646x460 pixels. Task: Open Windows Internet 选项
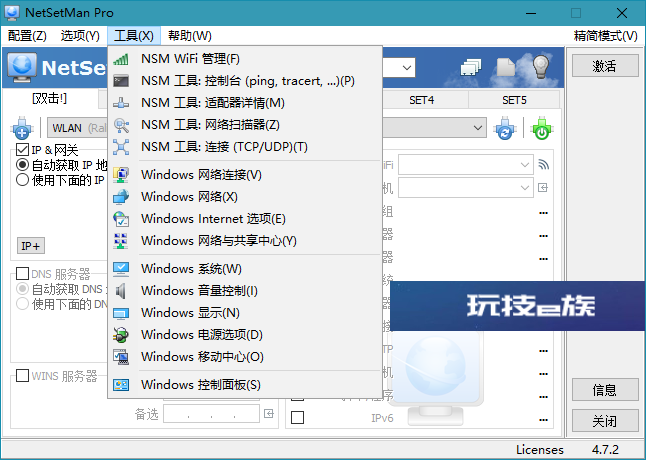click(245, 219)
